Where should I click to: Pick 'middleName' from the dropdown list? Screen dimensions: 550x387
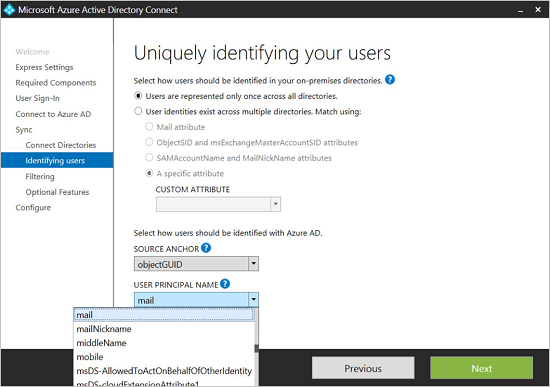tap(164, 343)
